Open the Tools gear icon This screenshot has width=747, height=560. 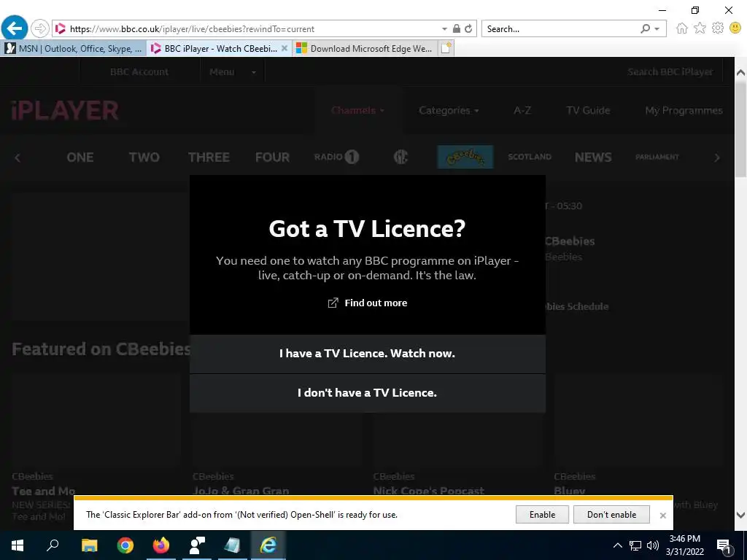(x=718, y=28)
